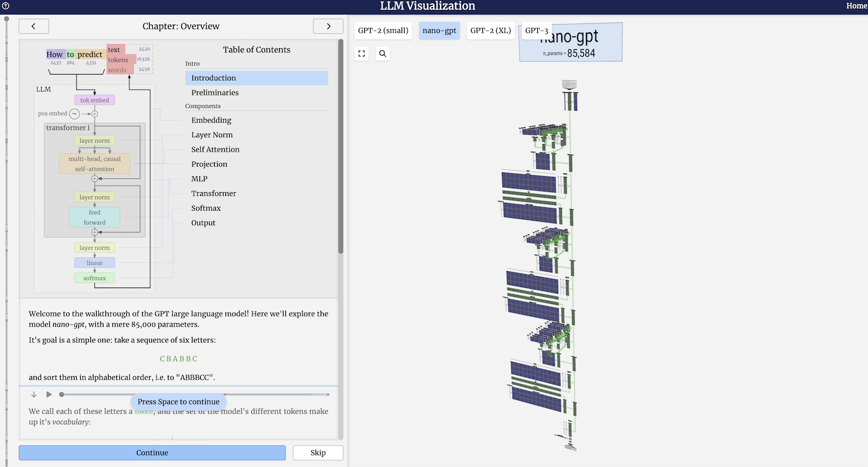Select the GPT-2 (XL) model

(490, 30)
